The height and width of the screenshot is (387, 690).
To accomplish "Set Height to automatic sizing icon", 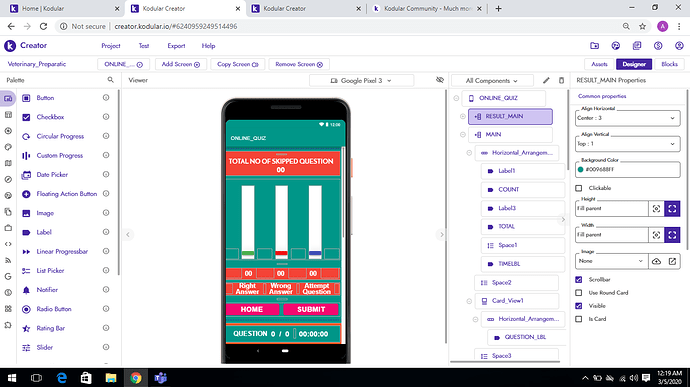I will tap(656, 209).
